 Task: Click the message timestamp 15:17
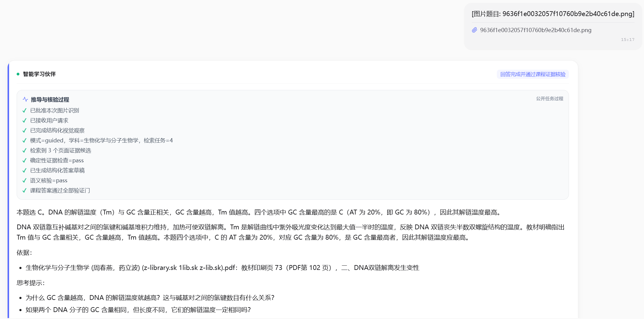coord(628,40)
